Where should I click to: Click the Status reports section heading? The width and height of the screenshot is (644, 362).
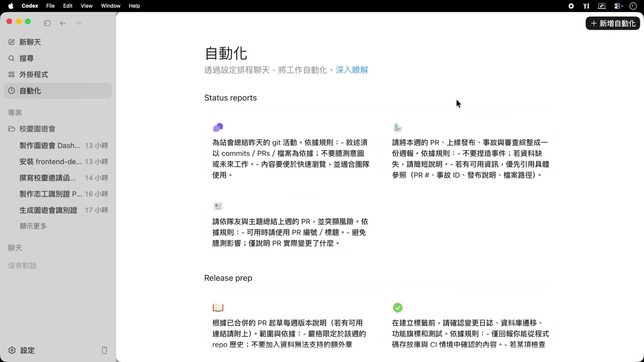(x=230, y=98)
